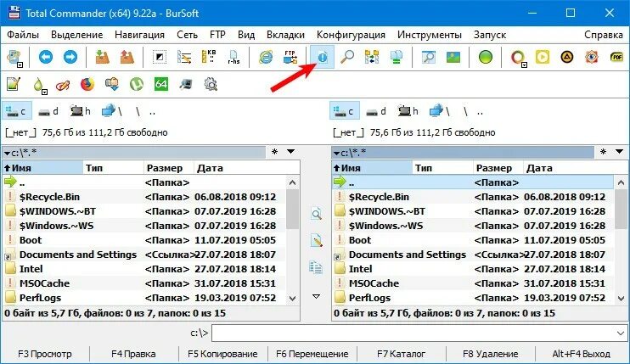Click the synchronize directories icon

tap(372, 57)
